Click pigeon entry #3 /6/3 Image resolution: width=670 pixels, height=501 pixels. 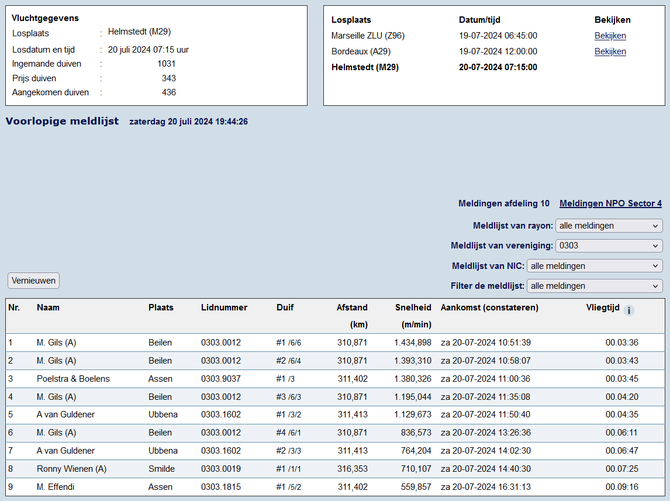click(288, 397)
